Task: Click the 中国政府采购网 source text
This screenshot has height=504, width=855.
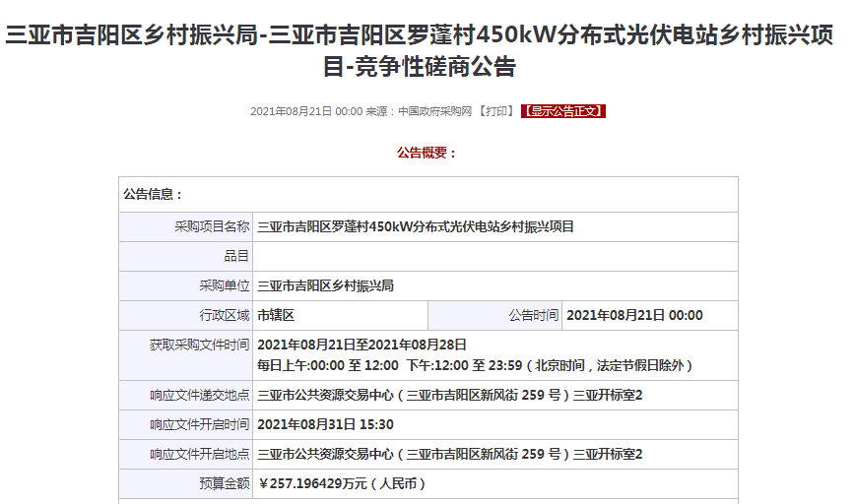Action: point(434,111)
